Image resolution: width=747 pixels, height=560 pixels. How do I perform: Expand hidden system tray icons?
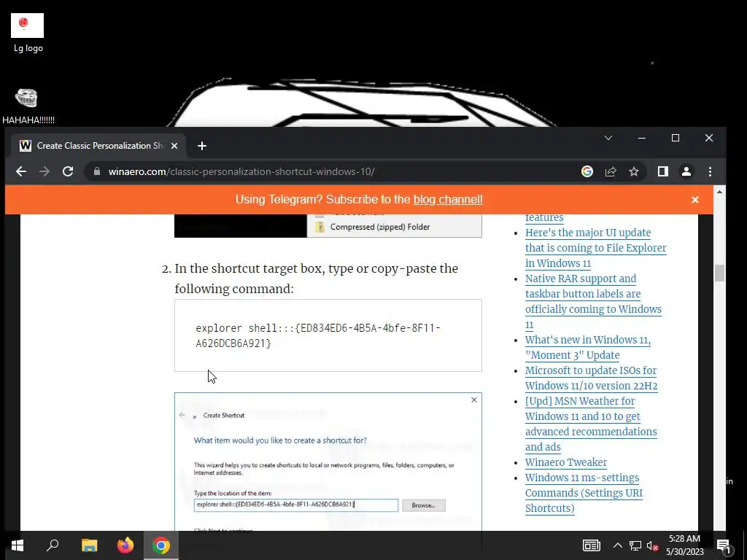617,545
